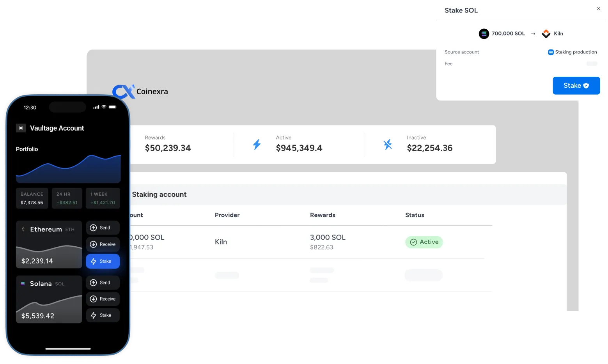The height and width of the screenshot is (364, 608).
Task: Click the arrow between 700,000 SOL and Kiln
Action: pos(533,34)
